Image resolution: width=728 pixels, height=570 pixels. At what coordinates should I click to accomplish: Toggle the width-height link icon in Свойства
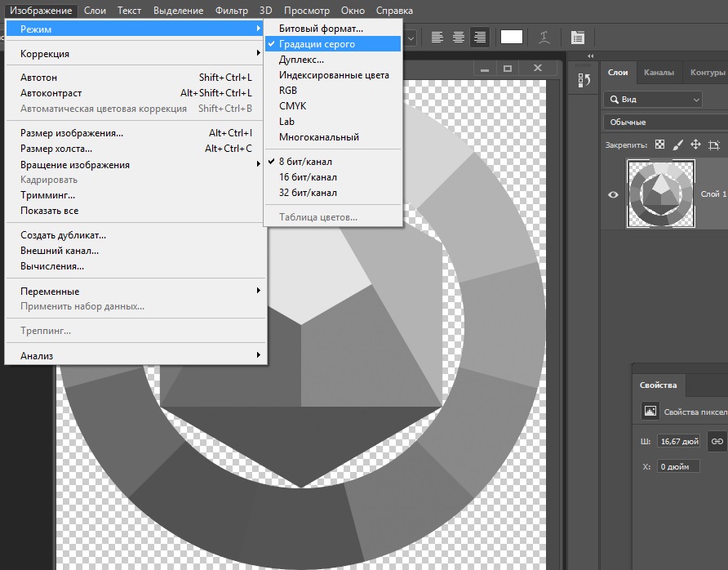717,441
